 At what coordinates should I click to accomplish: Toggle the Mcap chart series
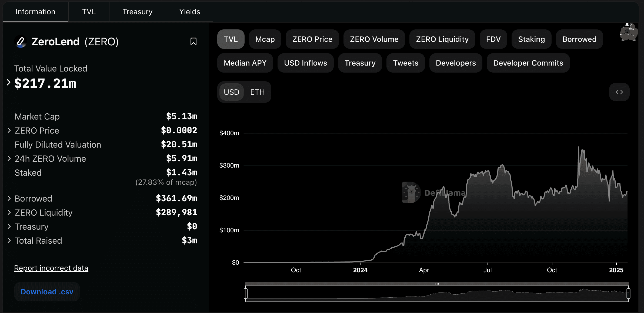pos(265,39)
